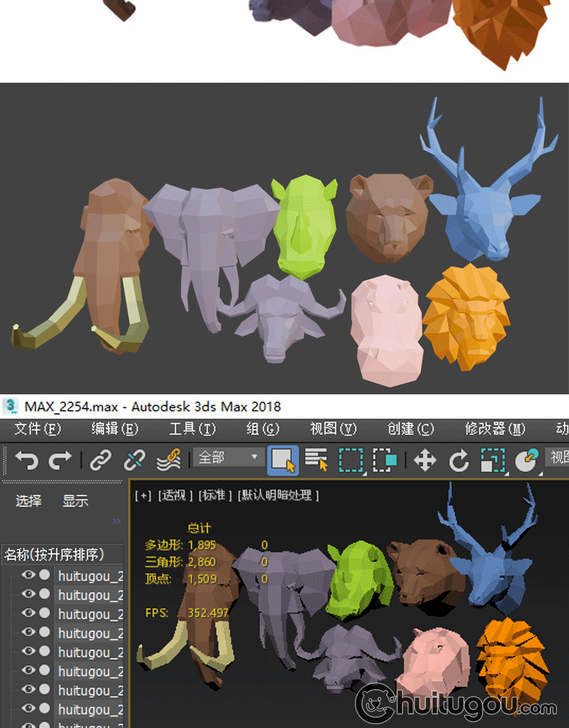Click 选择 in the scene explorer

click(29, 500)
